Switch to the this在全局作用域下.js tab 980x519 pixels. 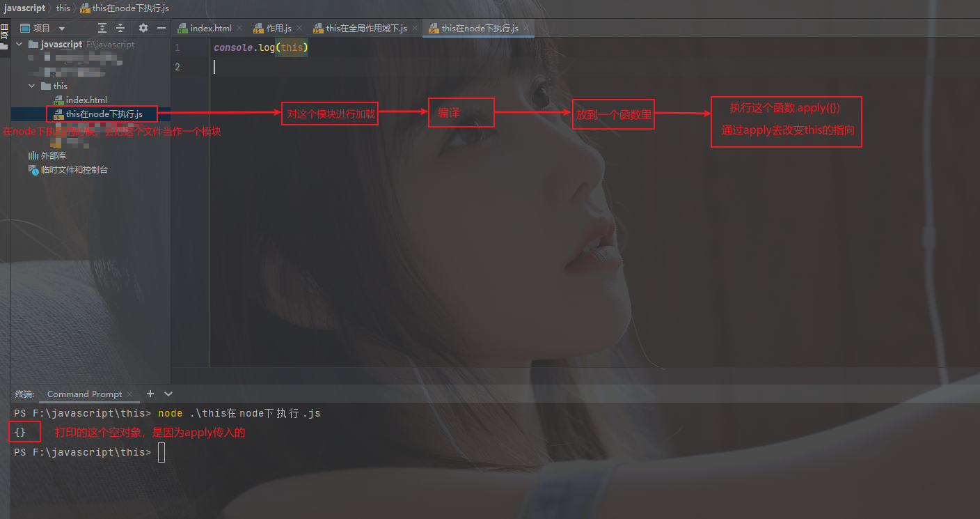point(366,29)
